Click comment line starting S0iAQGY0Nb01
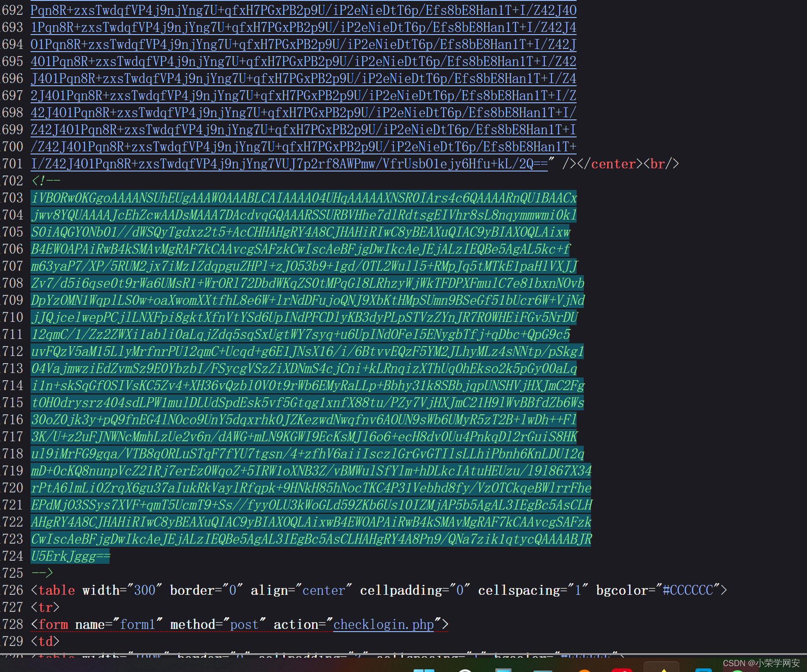 click(300, 232)
